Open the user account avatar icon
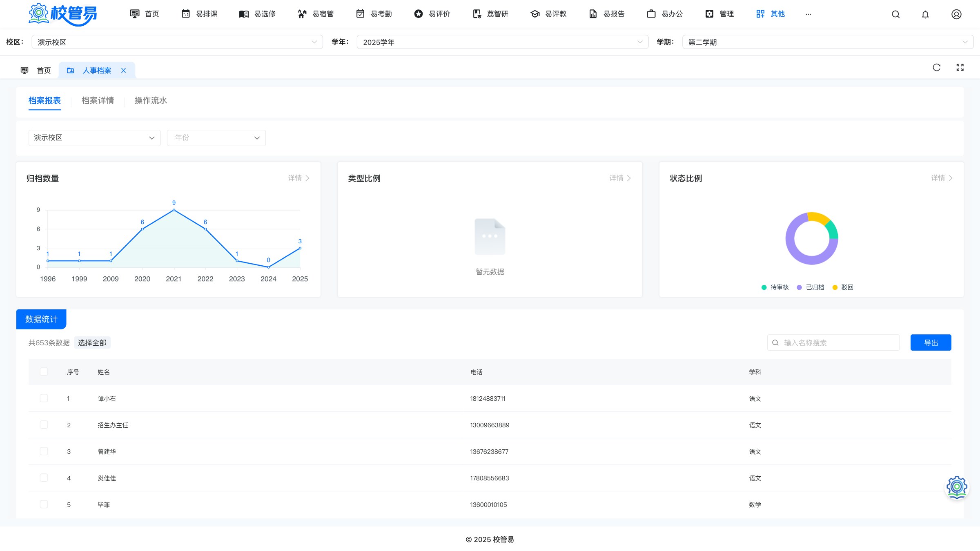The width and height of the screenshot is (980, 551). [956, 14]
